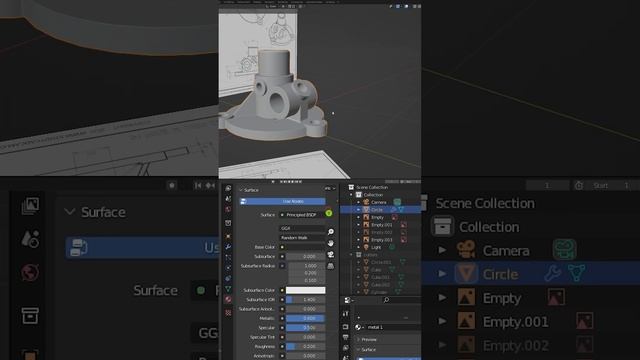This screenshot has height=360, width=640.
Task: Click the white Subsurface Color swatch
Action: tap(306, 290)
